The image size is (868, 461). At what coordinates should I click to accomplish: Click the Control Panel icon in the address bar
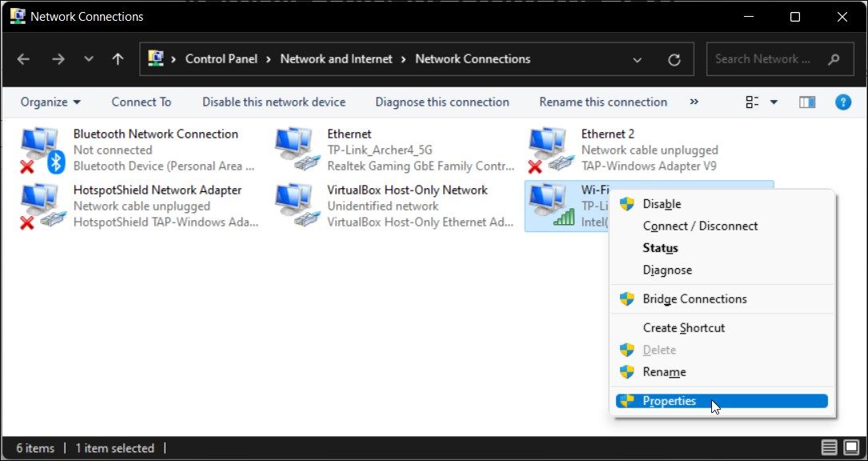tap(157, 58)
